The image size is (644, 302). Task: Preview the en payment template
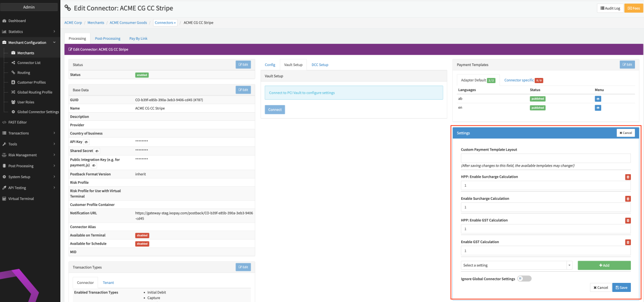(x=598, y=108)
